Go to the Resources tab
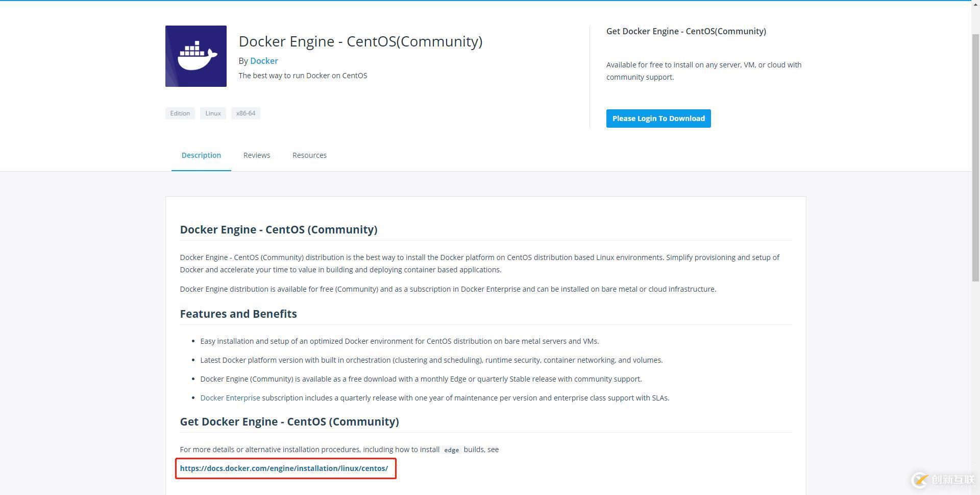Viewport: 980px width, 495px height. coord(309,155)
